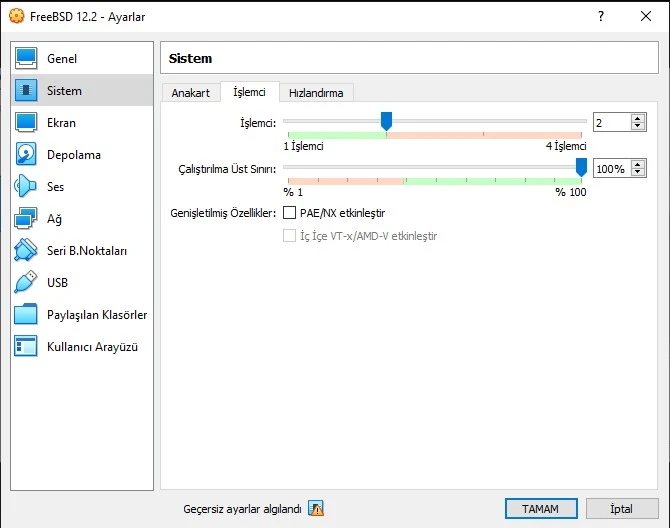
Task: Open the Ağ network icon
Action: pos(26,218)
